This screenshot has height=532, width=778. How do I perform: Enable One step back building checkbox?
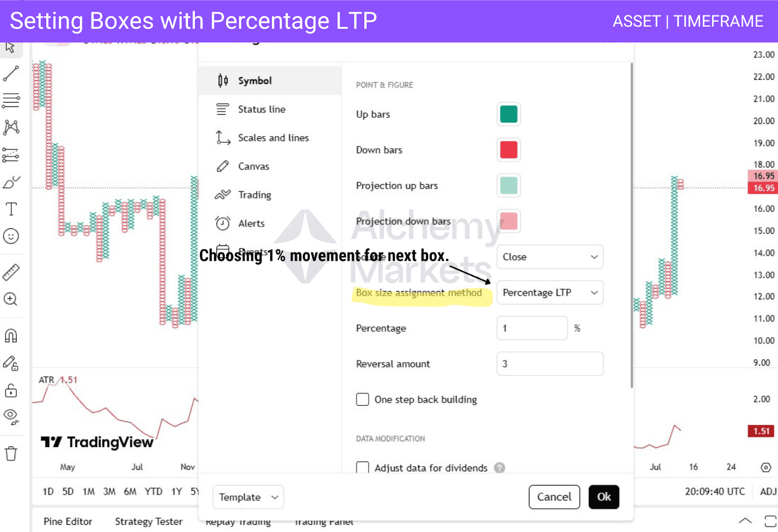[x=363, y=399]
